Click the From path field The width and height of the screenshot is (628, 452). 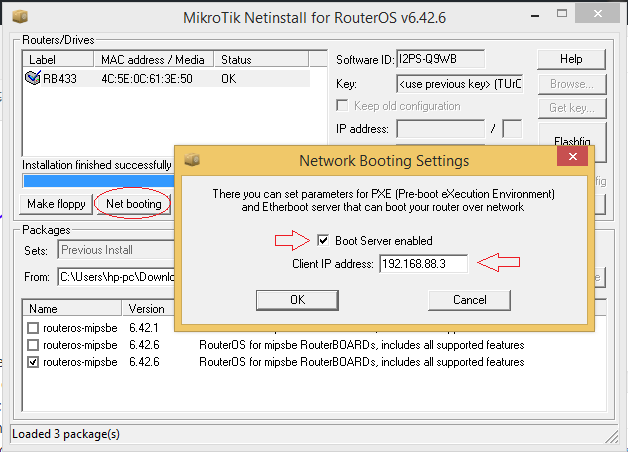pyautogui.click(x=116, y=277)
